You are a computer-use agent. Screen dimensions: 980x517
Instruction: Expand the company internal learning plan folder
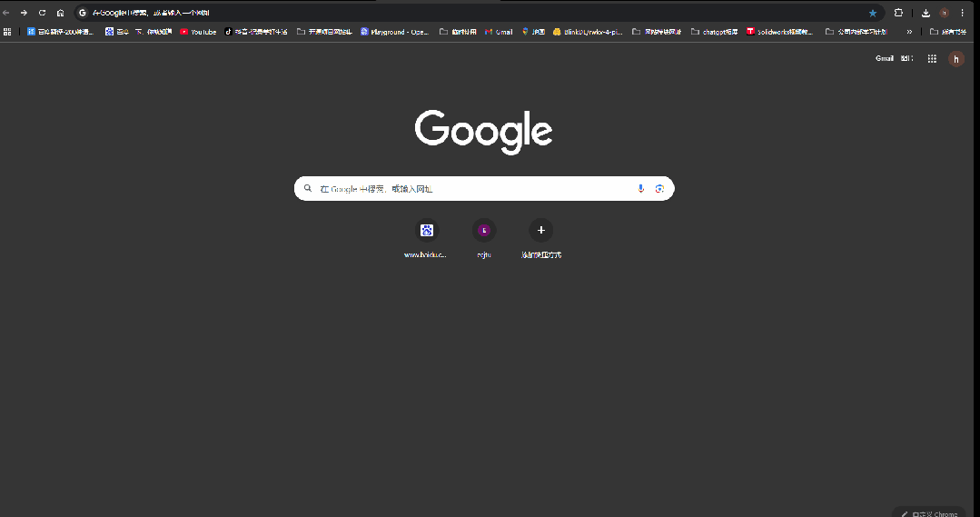(x=856, y=31)
